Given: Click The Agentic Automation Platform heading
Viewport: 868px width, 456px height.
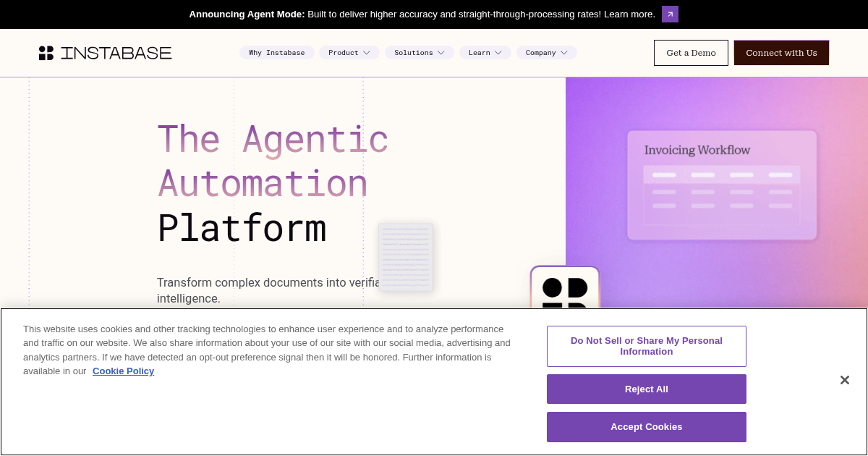Looking at the screenshot, I should pyautogui.click(x=273, y=183).
